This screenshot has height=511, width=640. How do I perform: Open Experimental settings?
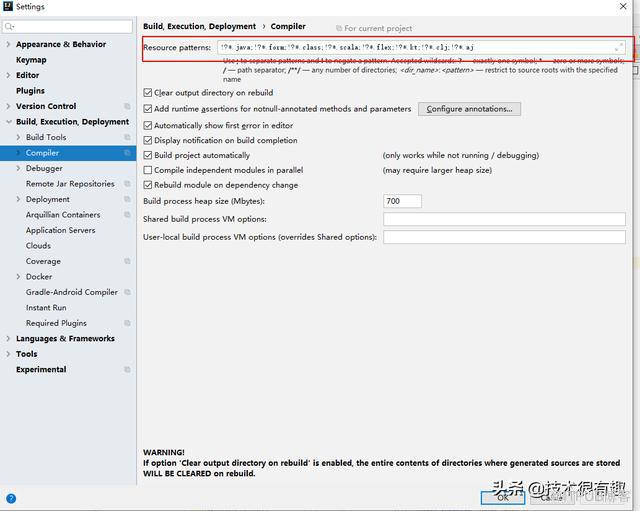(x=41, y=369)
